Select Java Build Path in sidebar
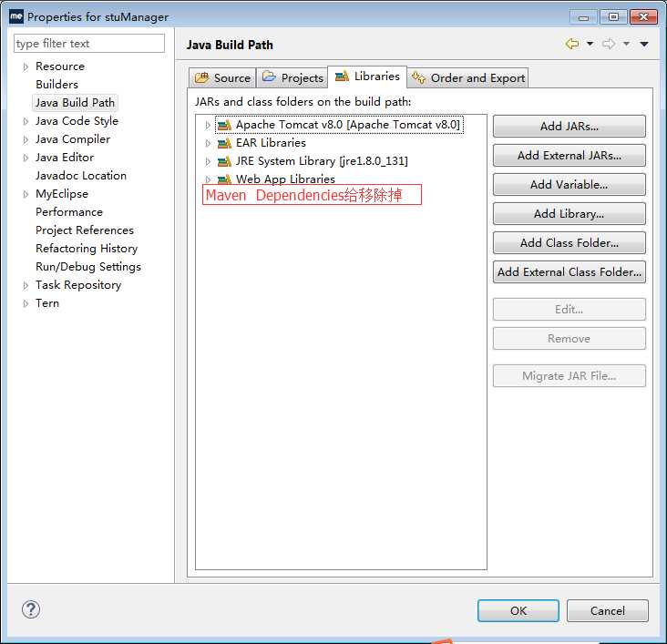The width and height of the screenshot is (667, 644). coord(75,103)
